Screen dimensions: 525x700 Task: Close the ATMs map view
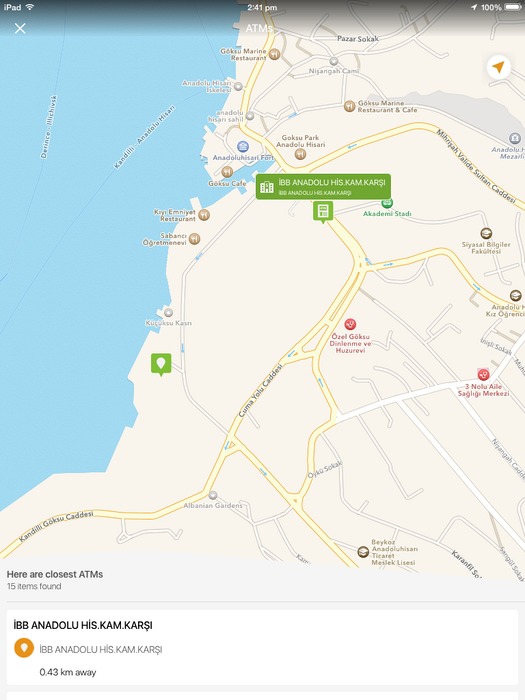20,29
